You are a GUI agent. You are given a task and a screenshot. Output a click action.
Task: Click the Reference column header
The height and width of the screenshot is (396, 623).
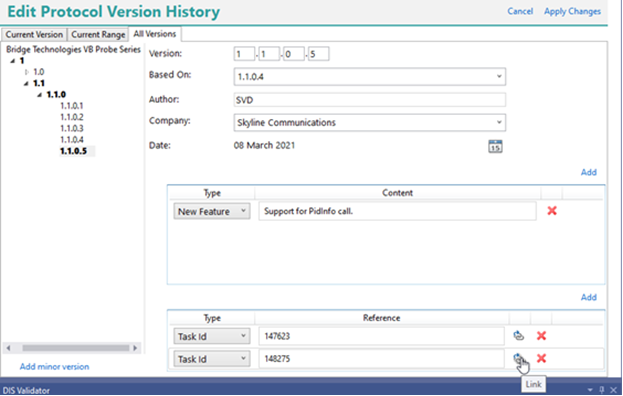[x=381, y=318]
